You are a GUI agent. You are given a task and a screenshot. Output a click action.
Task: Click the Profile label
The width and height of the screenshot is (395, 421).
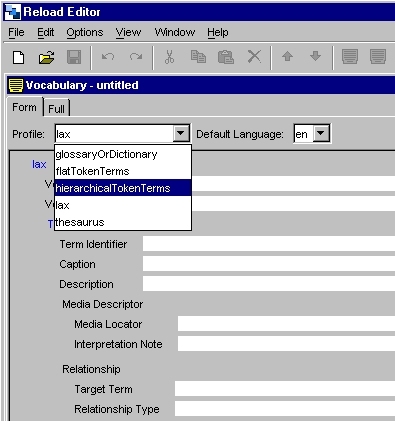[28, 134]
